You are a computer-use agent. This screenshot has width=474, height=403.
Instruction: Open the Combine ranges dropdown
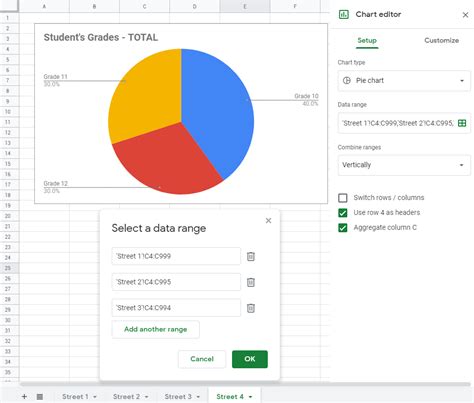(x=404, y=165)
